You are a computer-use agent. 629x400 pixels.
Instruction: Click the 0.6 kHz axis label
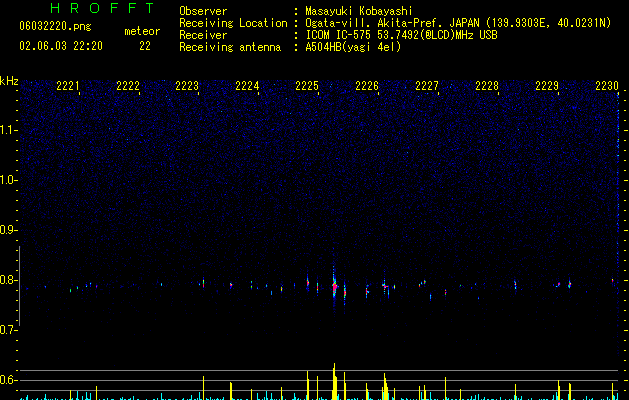(9, 380)
